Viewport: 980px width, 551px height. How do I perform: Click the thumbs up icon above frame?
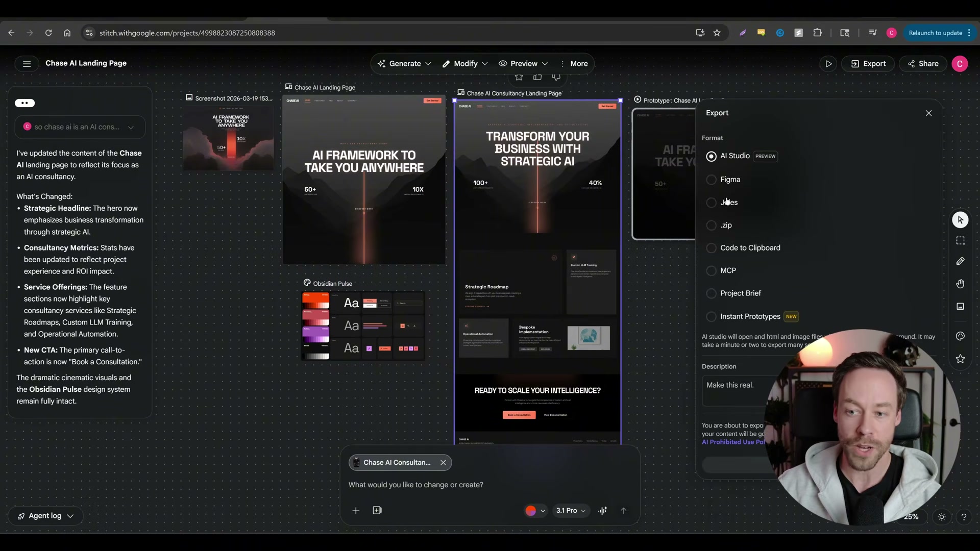pos(537,77)
